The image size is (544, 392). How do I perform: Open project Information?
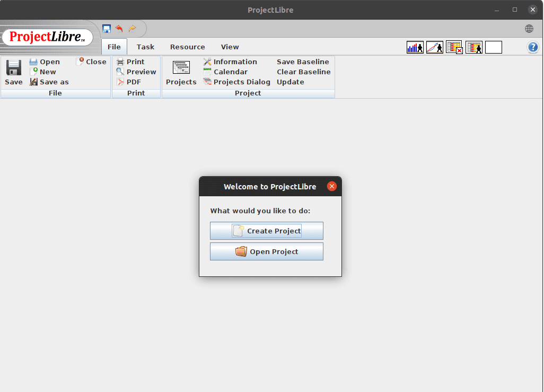coord(230,62)
